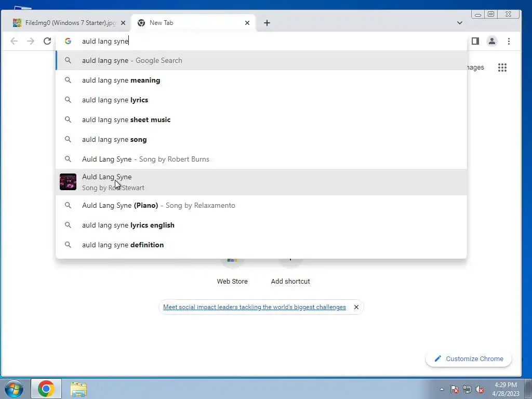This screenshot has width=532, height=399.
Task: Open Chrome three-dot menu
Action: point(509,41)
